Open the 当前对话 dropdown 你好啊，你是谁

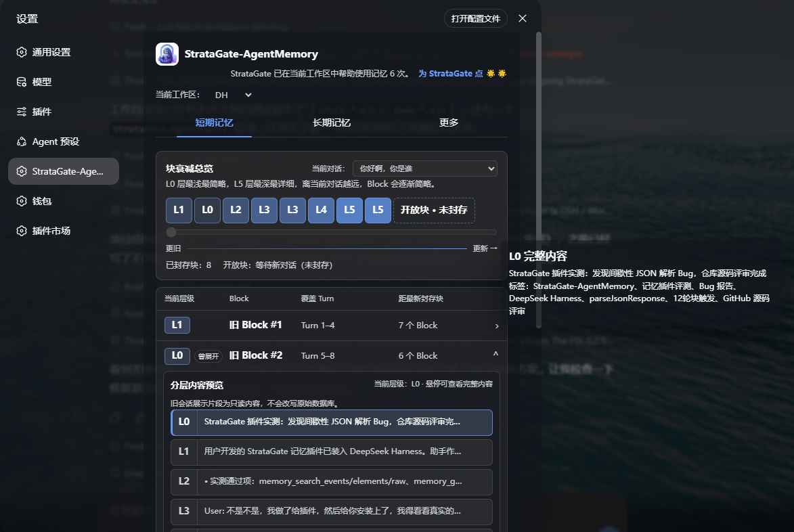(425, 169)
